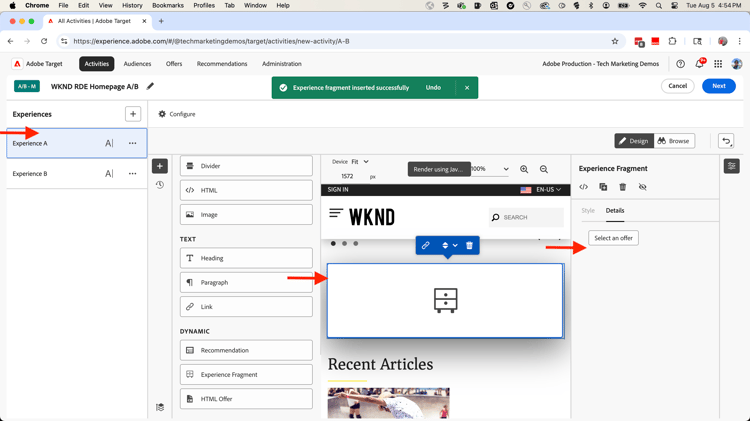Add a Heading text element
The image size is (750, 421).
click(246, 258)
